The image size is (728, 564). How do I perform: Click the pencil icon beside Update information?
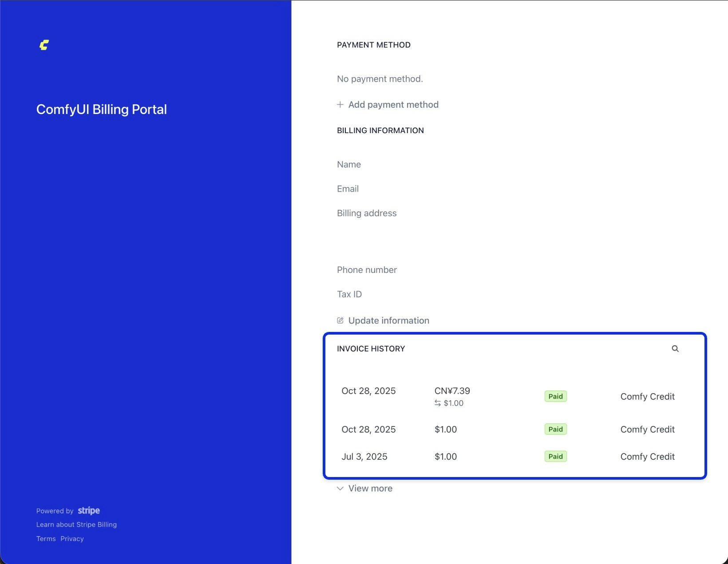340,320
